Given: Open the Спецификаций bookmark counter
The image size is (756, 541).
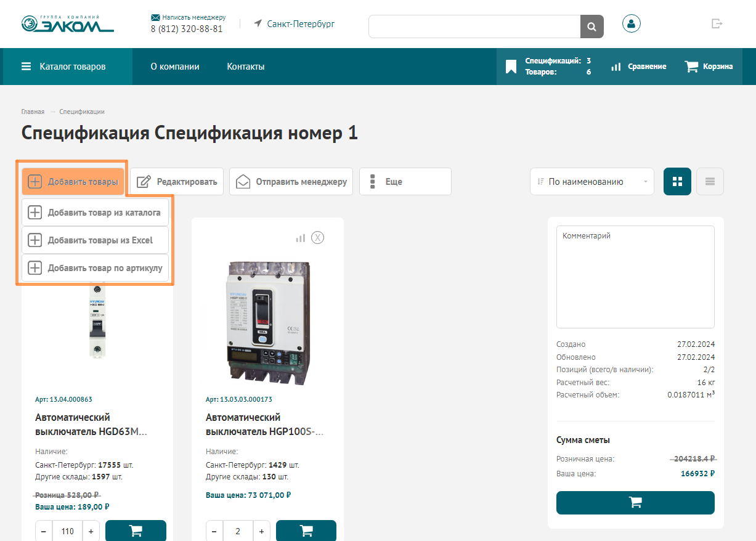Looking at the screenshot, I should coord(547,67).
